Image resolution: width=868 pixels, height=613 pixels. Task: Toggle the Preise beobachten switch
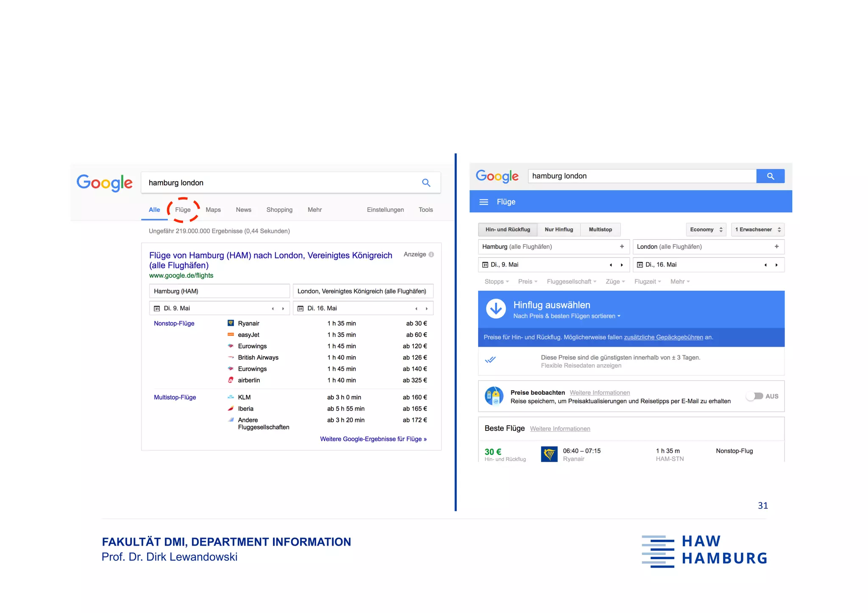click(755, 396)
